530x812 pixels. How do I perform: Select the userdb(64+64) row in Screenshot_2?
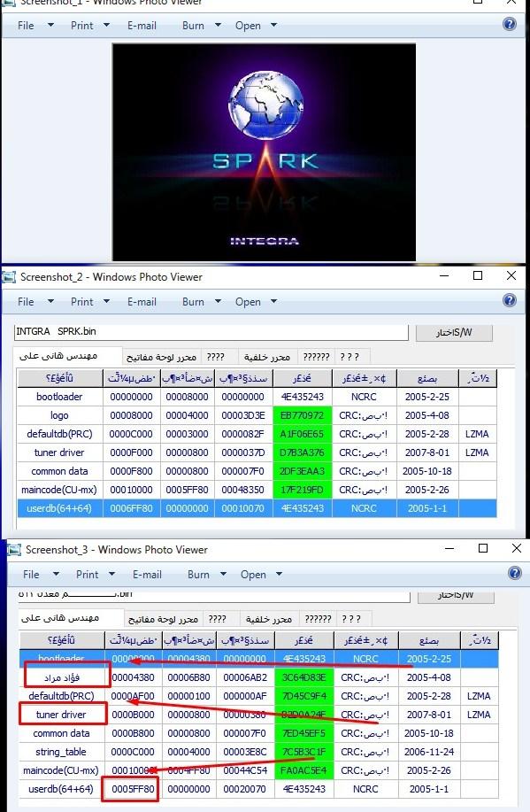coord(257,508)
